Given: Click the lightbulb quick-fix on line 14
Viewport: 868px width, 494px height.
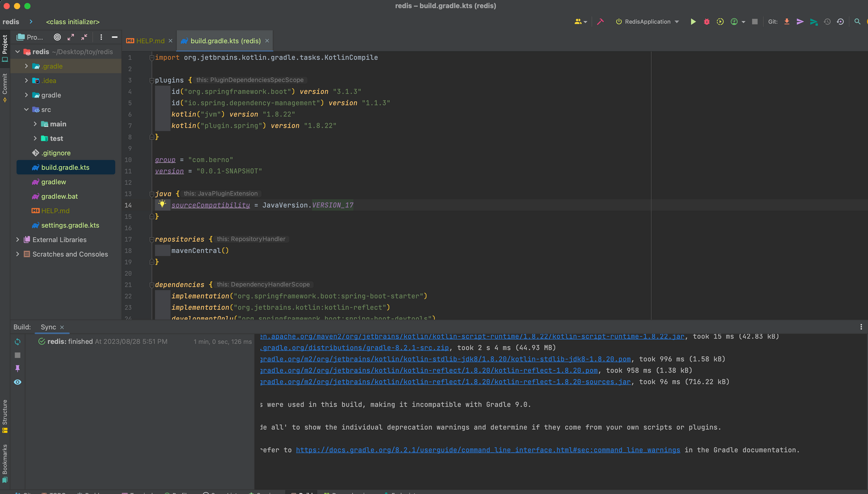Looking at the screenshot, I should (162, 204).
